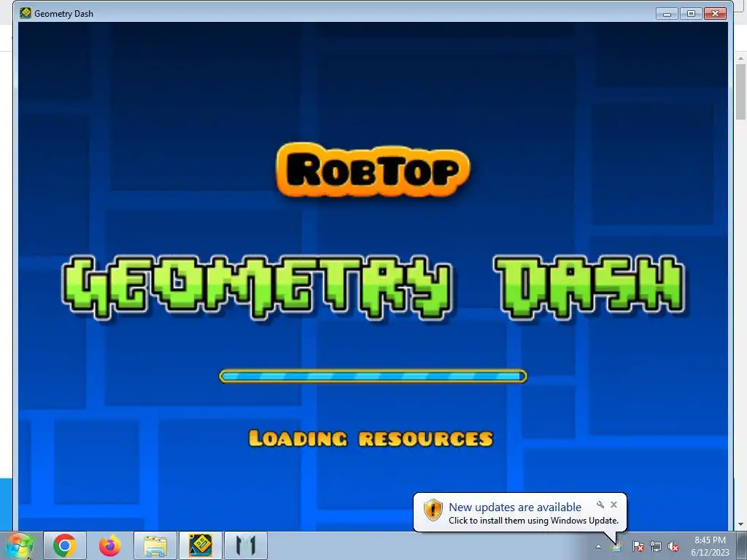Viewport: 747px width, 560px height.
Task: Click the Windows Update tray icon
Action: [x=617, y=547]
